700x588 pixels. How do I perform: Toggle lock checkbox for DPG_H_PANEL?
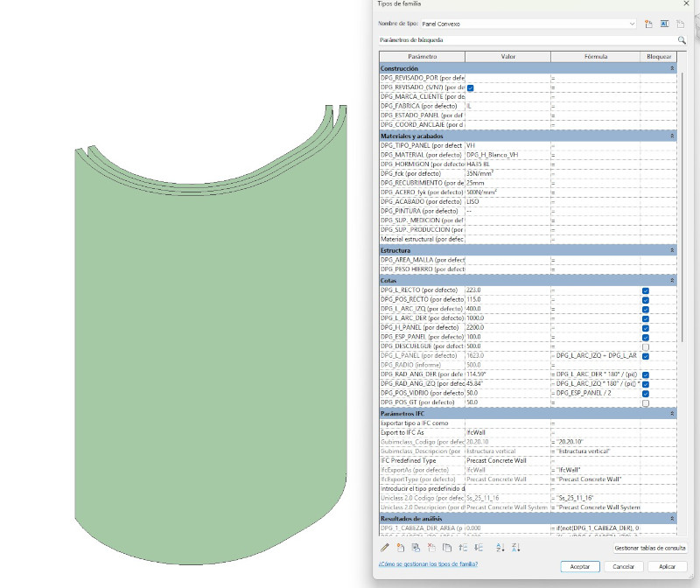(646, 328)
